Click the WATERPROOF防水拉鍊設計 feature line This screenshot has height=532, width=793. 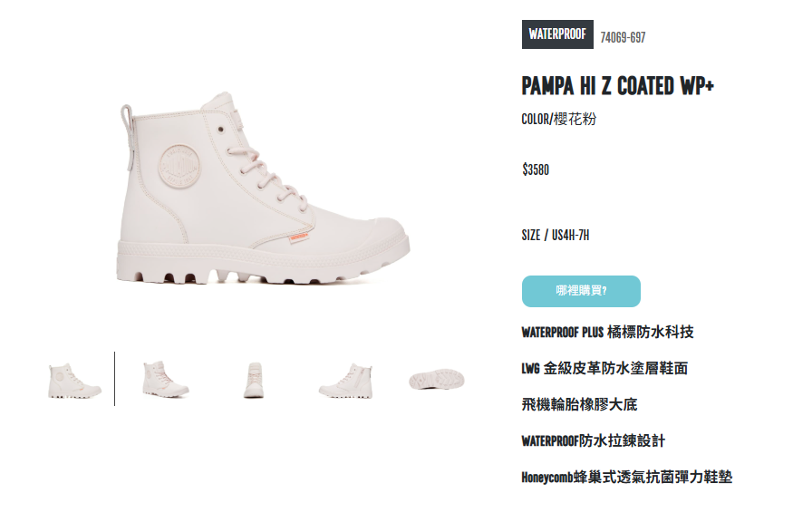coord(594,440)
